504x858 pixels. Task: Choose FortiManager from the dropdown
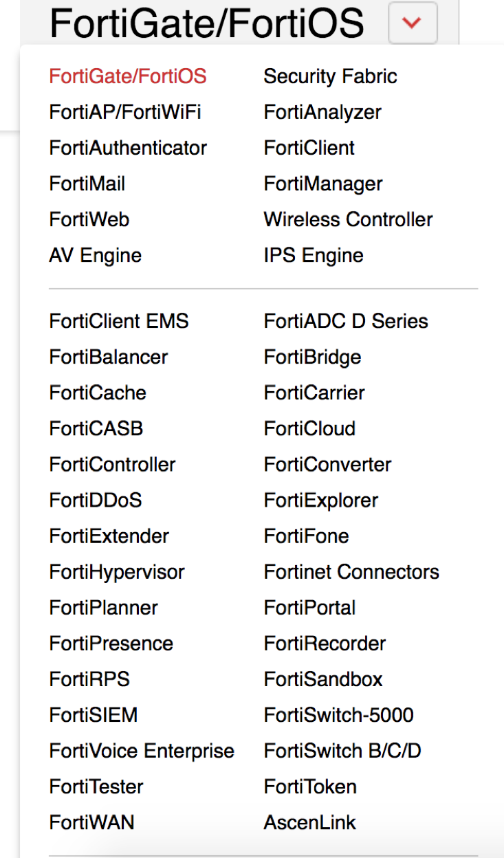point(323,184)
